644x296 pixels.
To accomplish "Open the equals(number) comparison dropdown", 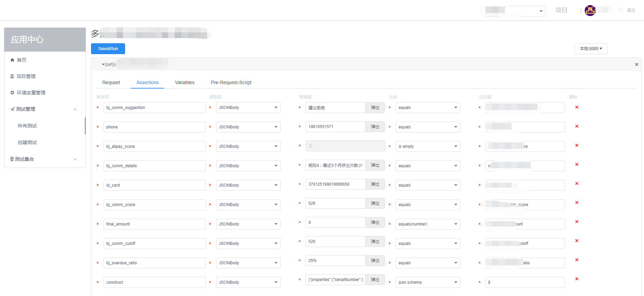I will pyautogui.click(x=428, y=224).
